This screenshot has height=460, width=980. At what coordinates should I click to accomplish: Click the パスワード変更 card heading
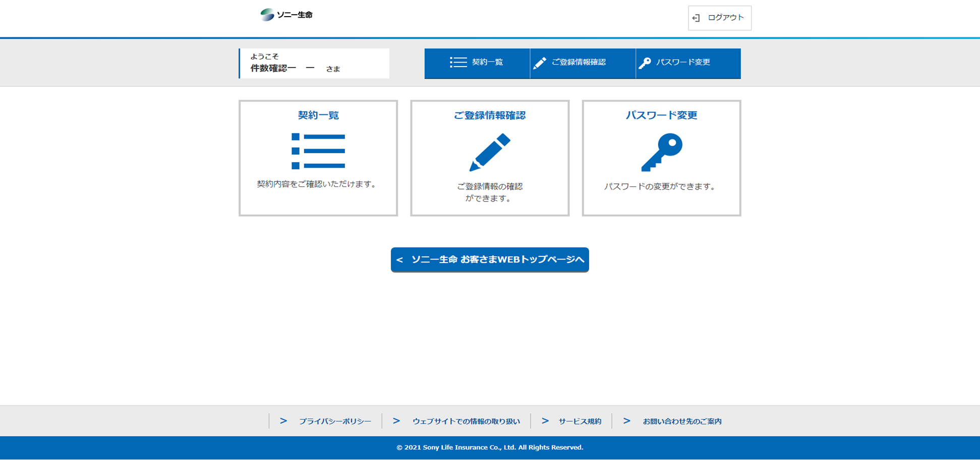point(662,115)
